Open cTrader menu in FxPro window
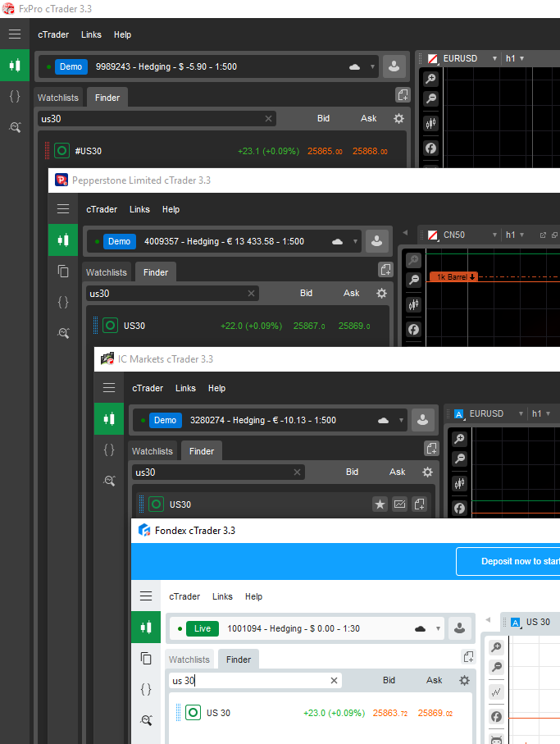Screen dimensions: 560x744 click(53, 34)
